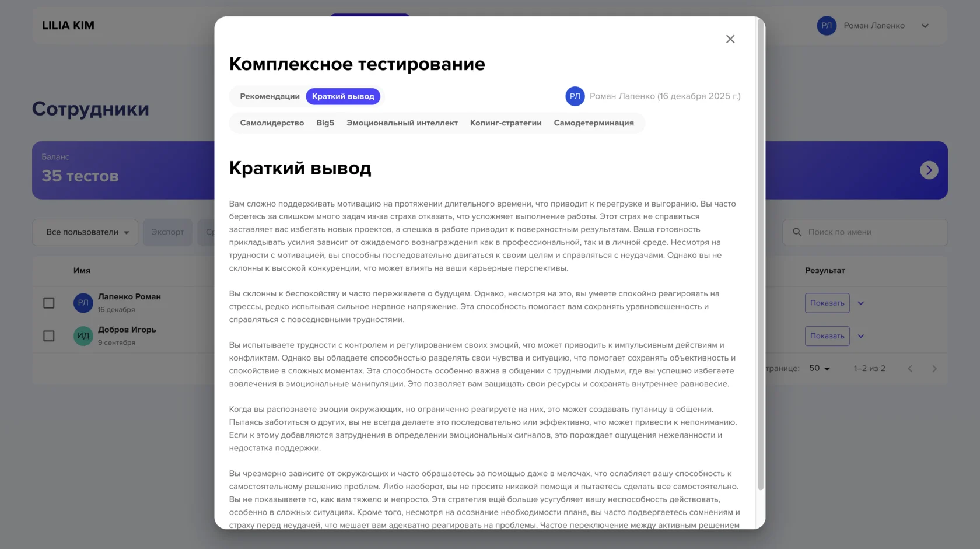Close the Комплексное тестирование dialog
This screenshot has height=549, width=980.
(x=730, y=39)
